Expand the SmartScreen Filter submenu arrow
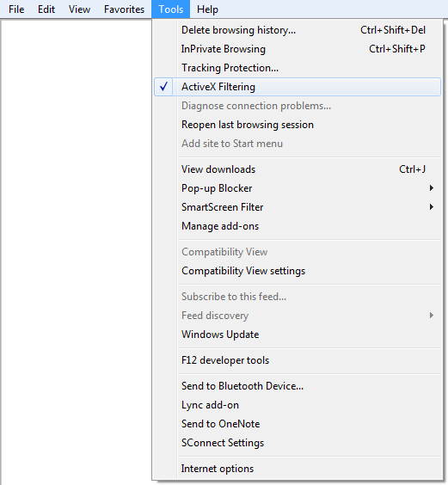448x485 pixels. click(432, 206)
